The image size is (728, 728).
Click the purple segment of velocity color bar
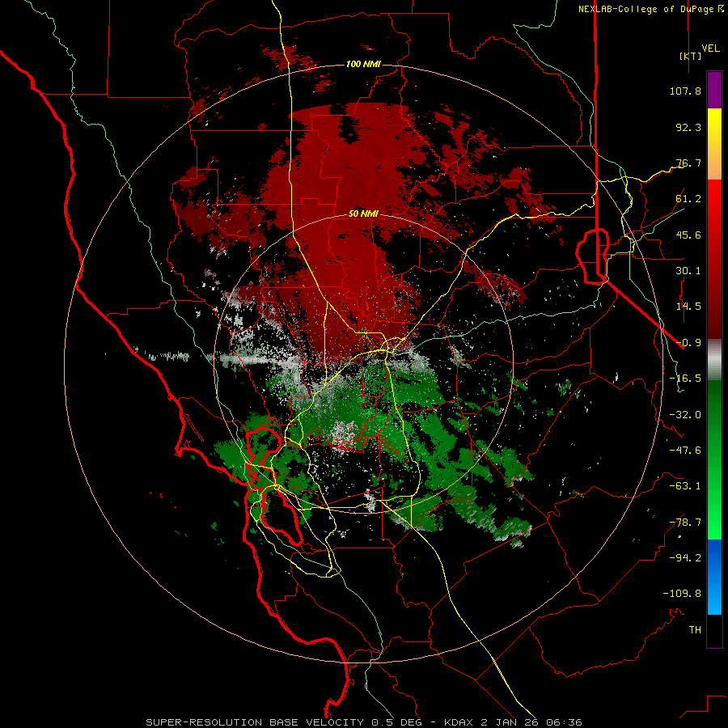[714, 90]
